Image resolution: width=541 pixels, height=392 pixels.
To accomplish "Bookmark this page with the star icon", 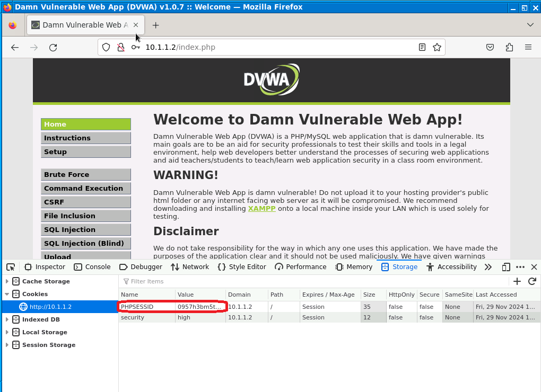I will (x=437, y=47).
